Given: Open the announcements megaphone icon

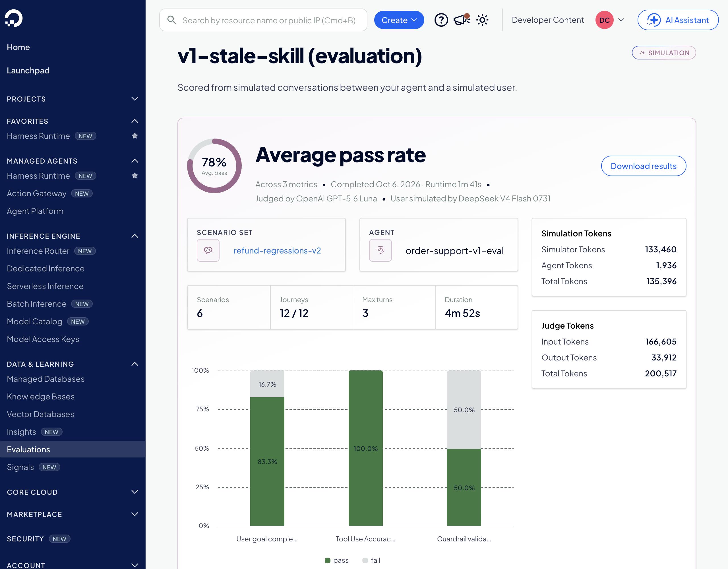Looking at the screenshot, I should click(462, 20).
